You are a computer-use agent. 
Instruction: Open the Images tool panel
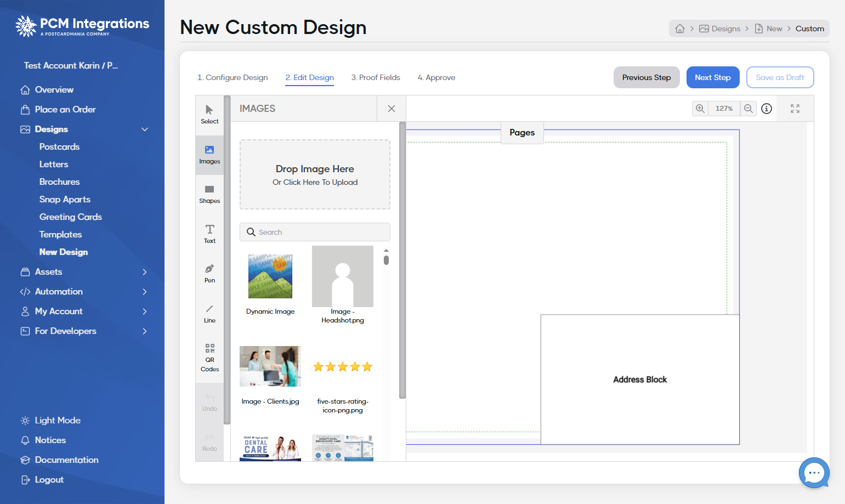(x=209, y=155)
